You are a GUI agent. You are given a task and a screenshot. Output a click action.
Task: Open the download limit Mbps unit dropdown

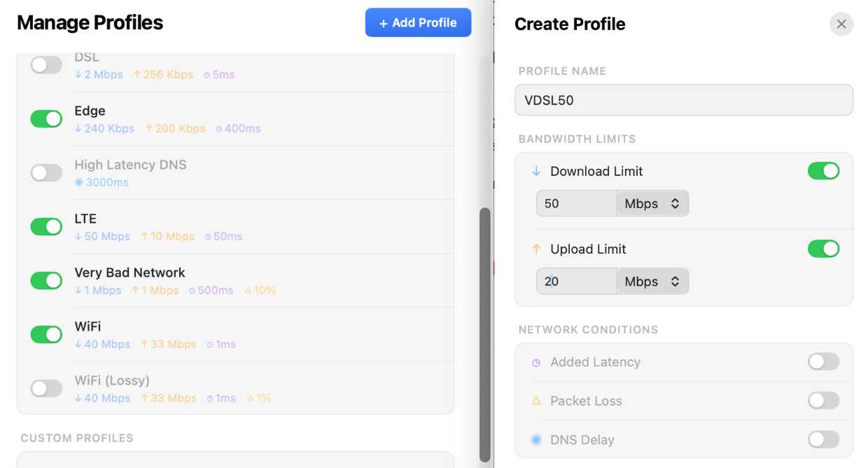(x=652, y=204)
